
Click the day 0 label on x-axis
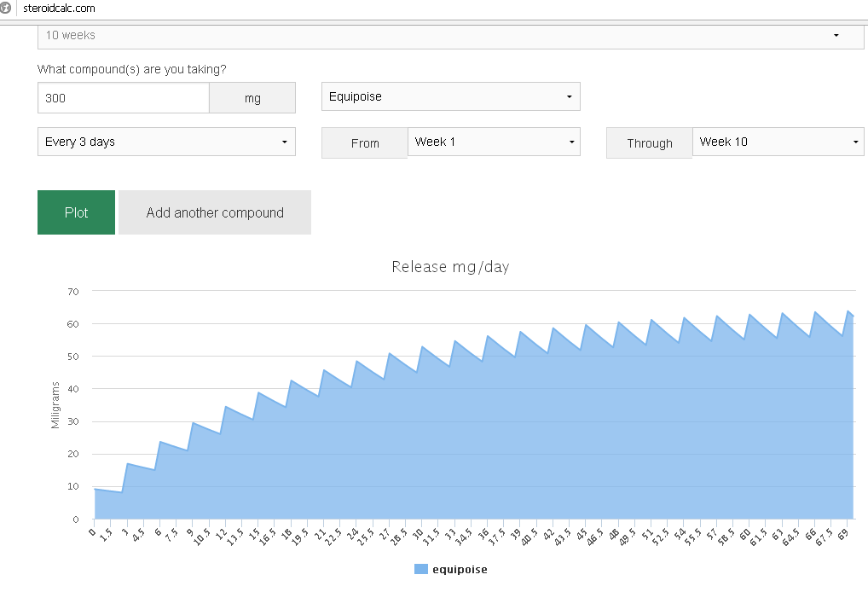93,531
